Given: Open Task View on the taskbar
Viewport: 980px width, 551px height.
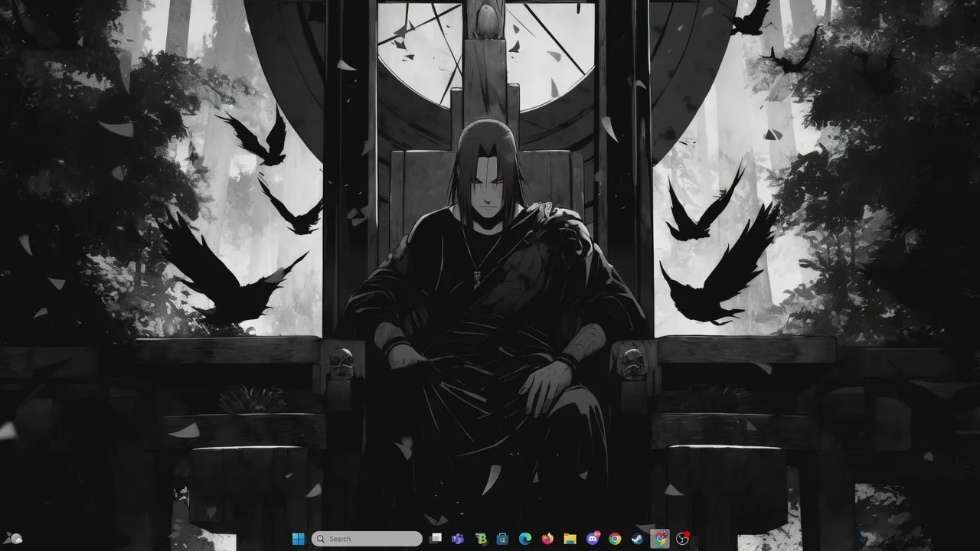Looking at the screenshot, I should (x=436, y=539).
